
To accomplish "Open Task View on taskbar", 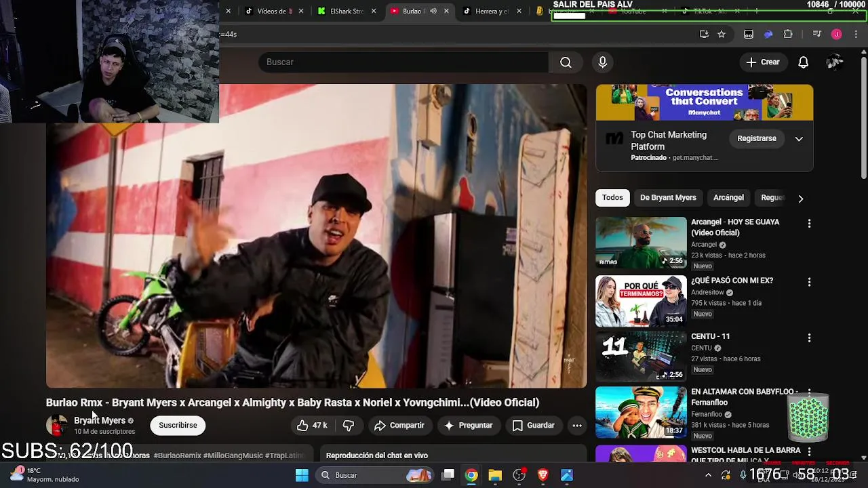I will 448,476.
